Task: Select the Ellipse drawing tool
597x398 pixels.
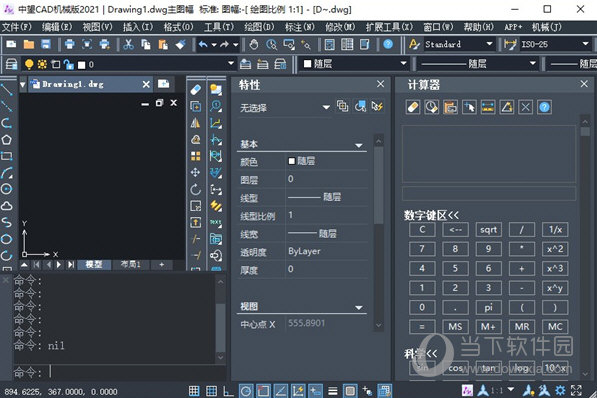Action: 6,239
